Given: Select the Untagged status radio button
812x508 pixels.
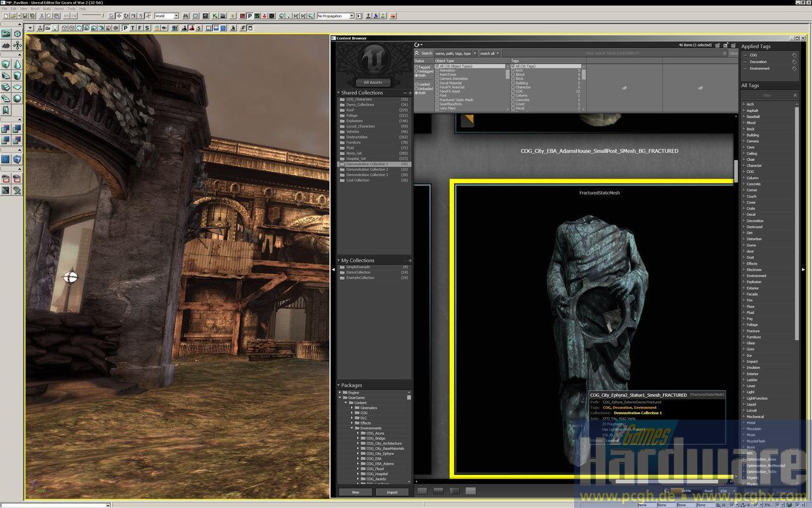Looking at the screenshot, I should (417, 71).
